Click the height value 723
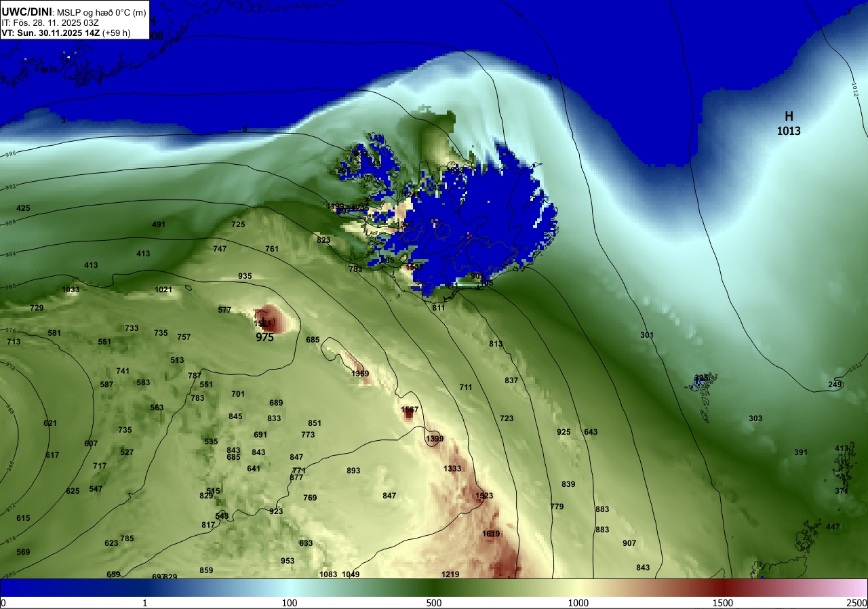This screenshot has height=609, width=868. 507,418
